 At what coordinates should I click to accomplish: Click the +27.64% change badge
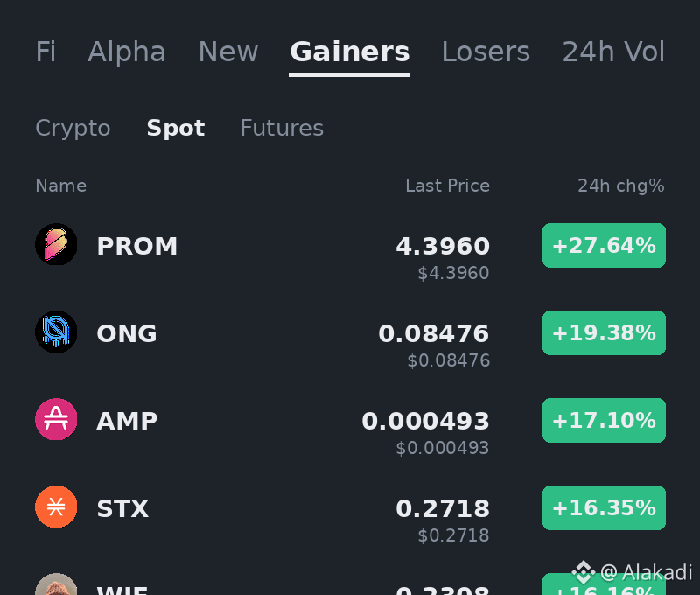point(604,246)
